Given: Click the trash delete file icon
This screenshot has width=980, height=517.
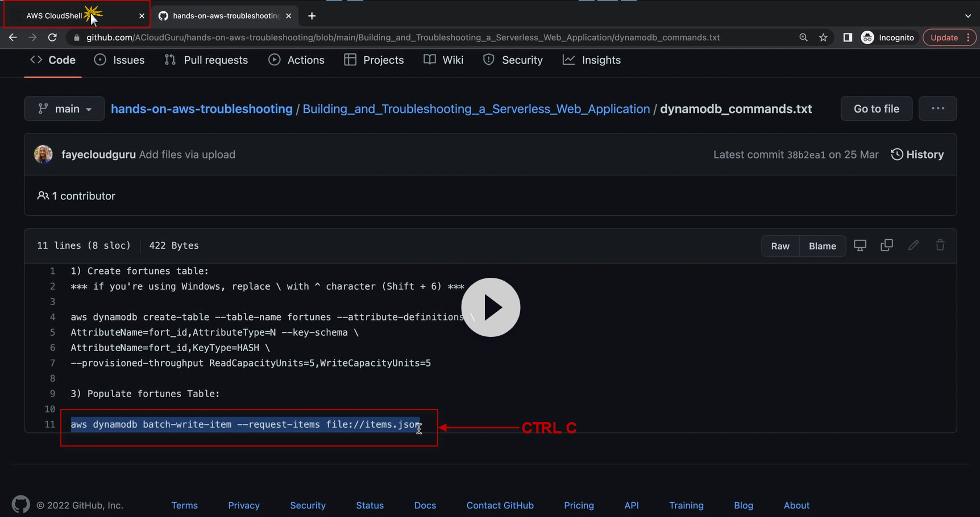Looking at the screenshot, I should click(x=940, y=245).
